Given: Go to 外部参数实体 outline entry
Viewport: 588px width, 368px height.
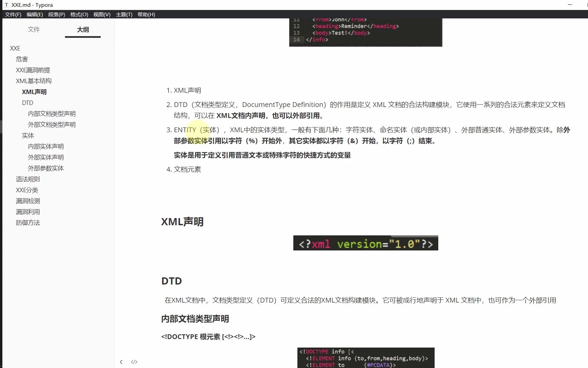Looking at the screenshot, I should [x=46, y=168].
